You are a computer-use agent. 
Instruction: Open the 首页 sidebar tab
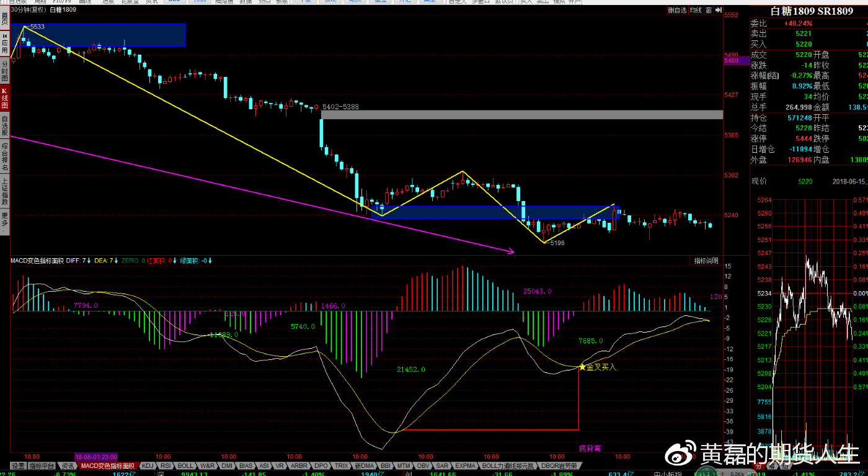(4, 19)
